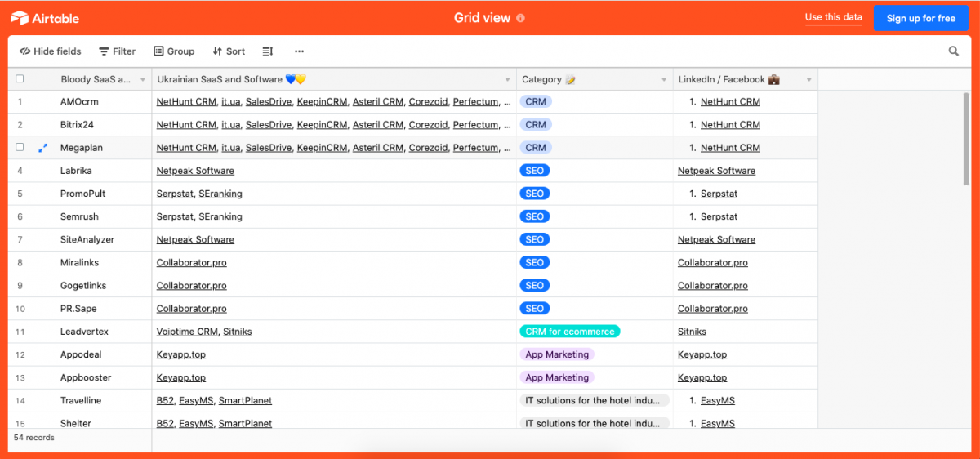This screenshot has width=980, height=459.
Task: Open the more options ellipsis menu
Action: (299, 51)
